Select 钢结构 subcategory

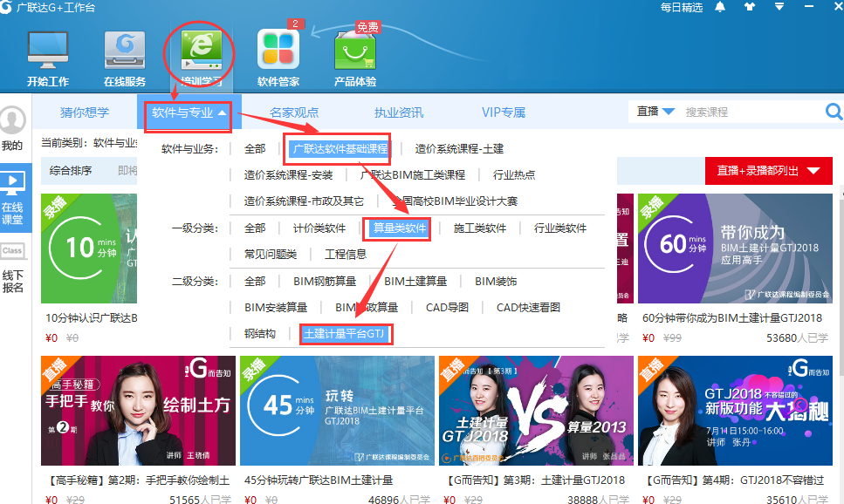[260, 333]
